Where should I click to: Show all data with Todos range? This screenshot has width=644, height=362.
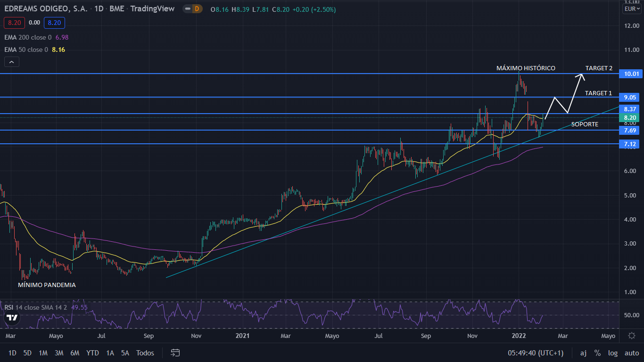coord(145,353)
